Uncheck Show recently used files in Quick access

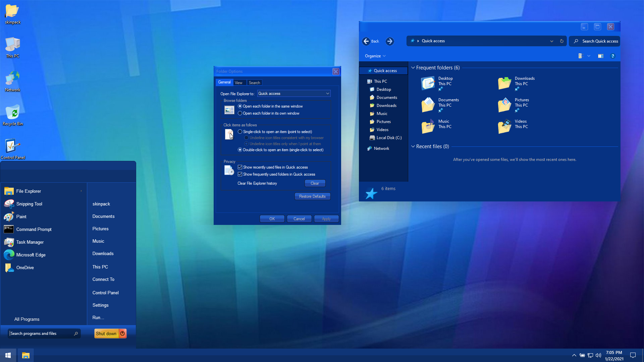click(240, 167)
